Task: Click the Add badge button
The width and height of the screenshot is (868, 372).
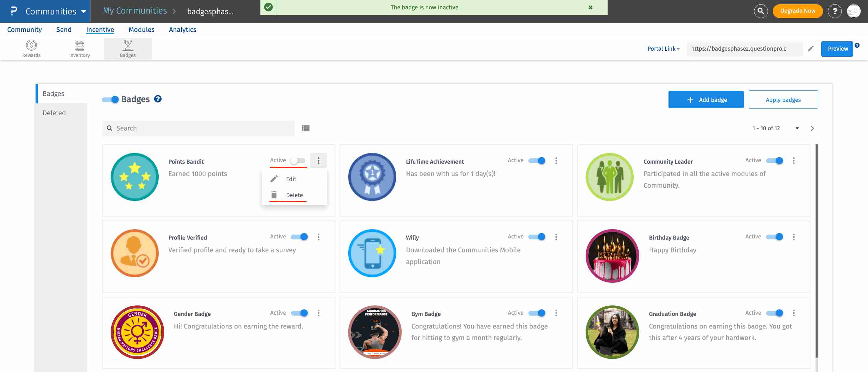Action: (706, 100)
